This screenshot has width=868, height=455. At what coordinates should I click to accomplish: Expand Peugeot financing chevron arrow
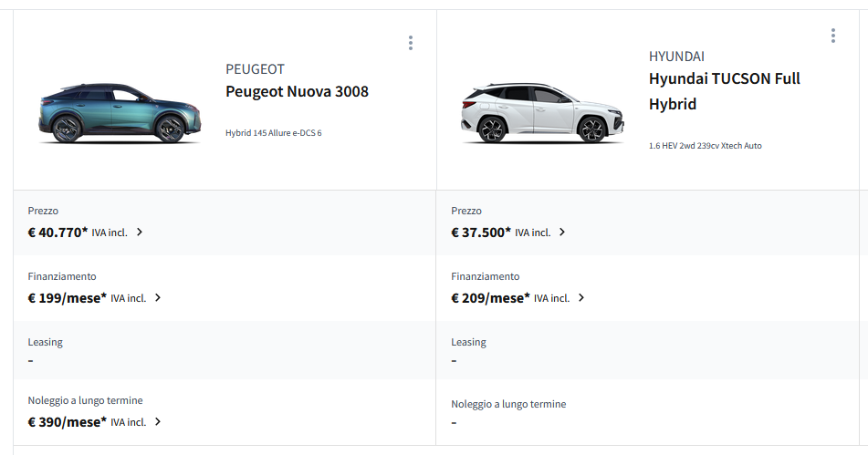pyautogui.click(x=158, y=298)
